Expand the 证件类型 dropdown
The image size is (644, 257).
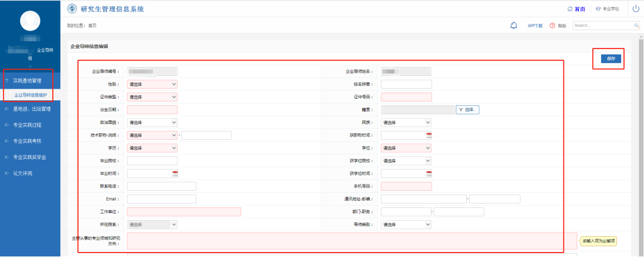pos(152,97)
